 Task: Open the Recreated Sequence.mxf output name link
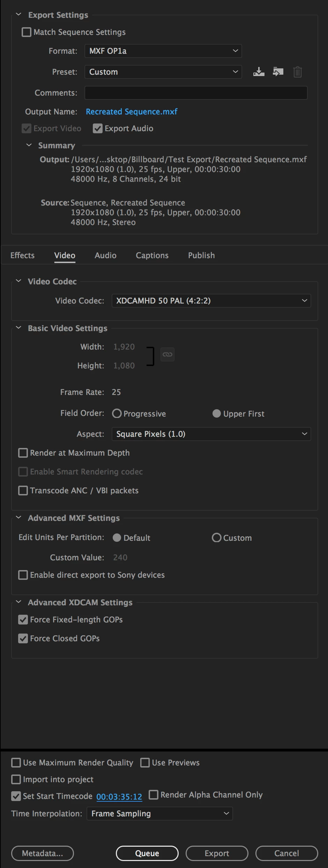(x=132, y=112)
